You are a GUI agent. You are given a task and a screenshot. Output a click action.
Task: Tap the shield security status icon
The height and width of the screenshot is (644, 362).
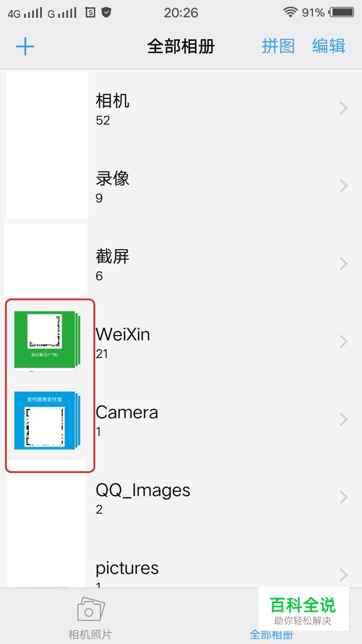(107, 13)
